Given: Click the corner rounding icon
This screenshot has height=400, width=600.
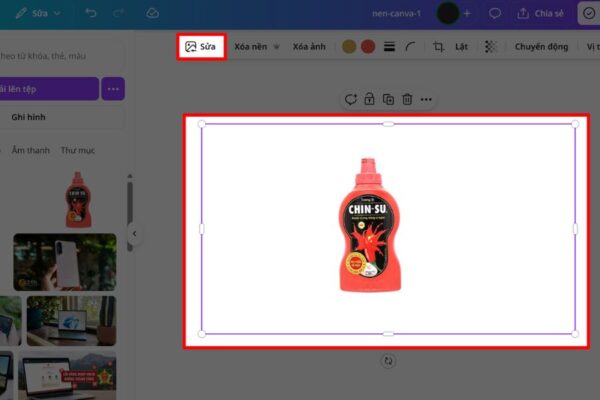Looking at the screenshot, I should pyautogui.click(x=410, y=47).
